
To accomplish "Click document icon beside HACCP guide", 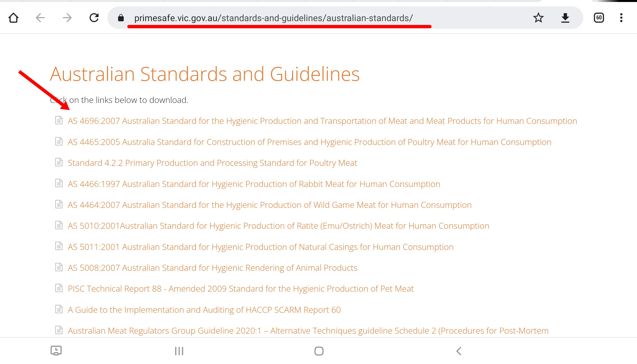I will pos(59,309).
